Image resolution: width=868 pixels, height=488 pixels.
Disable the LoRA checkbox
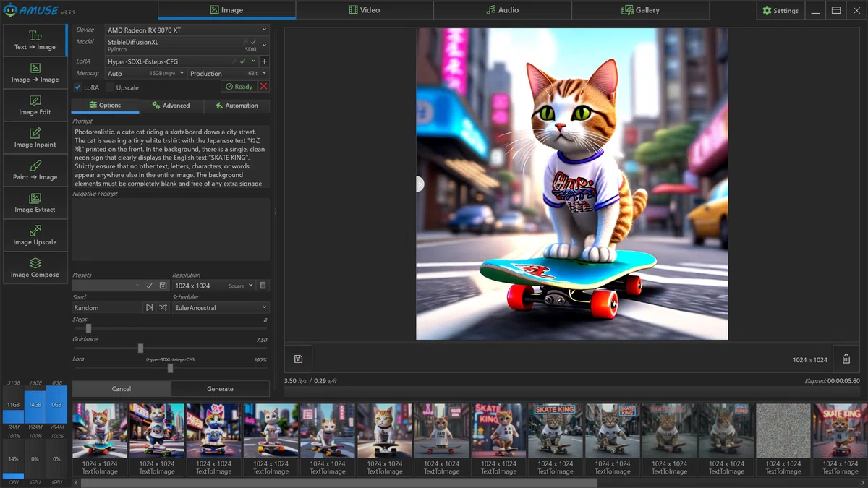[x=78, y=87]
